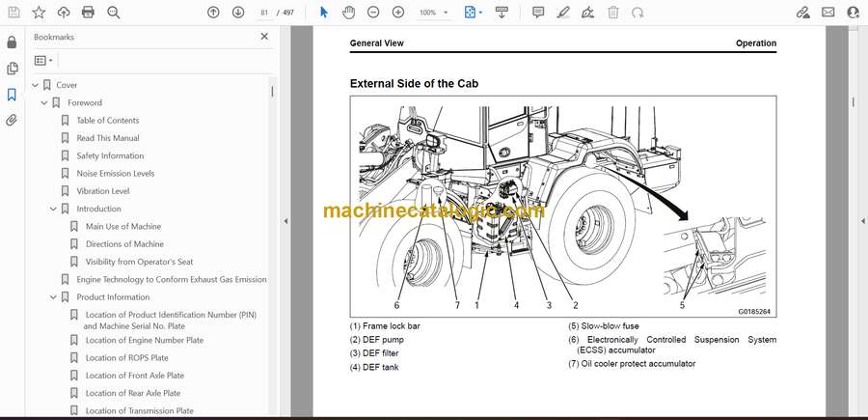Select Location of Engine Number Plate bookmark
The width and height of the screenshot is (868, 420).
(x=145, y=340)
